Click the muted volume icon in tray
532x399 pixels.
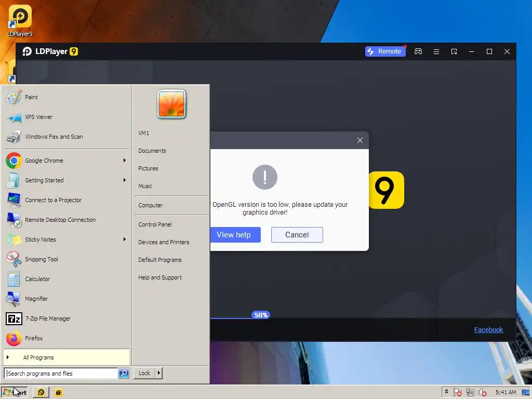point(482,393)
